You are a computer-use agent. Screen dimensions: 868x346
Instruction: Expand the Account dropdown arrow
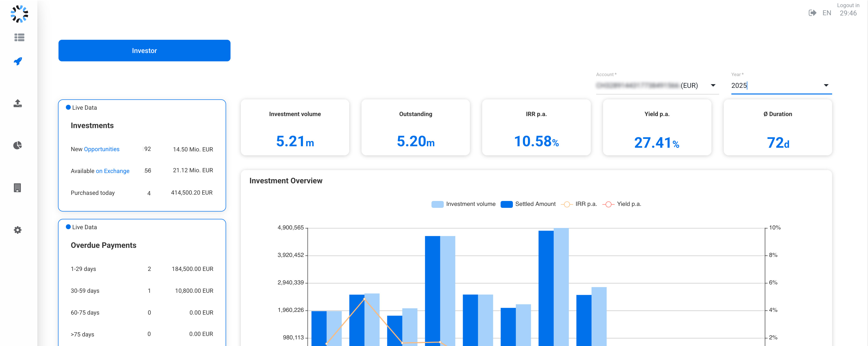713,85
